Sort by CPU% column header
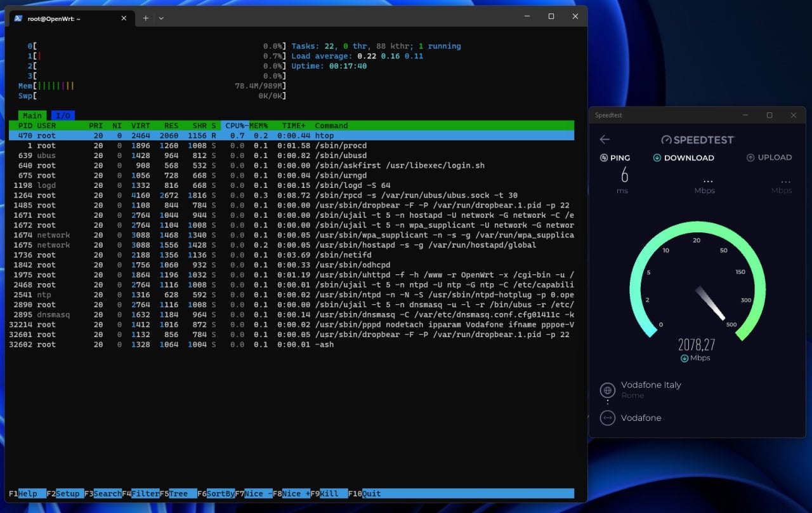 click(235, 126)
